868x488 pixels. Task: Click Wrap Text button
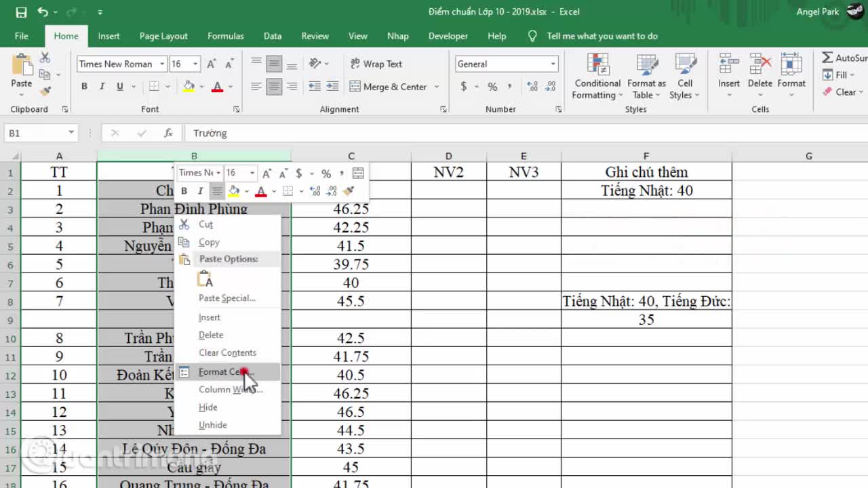(x=376, y=64)
